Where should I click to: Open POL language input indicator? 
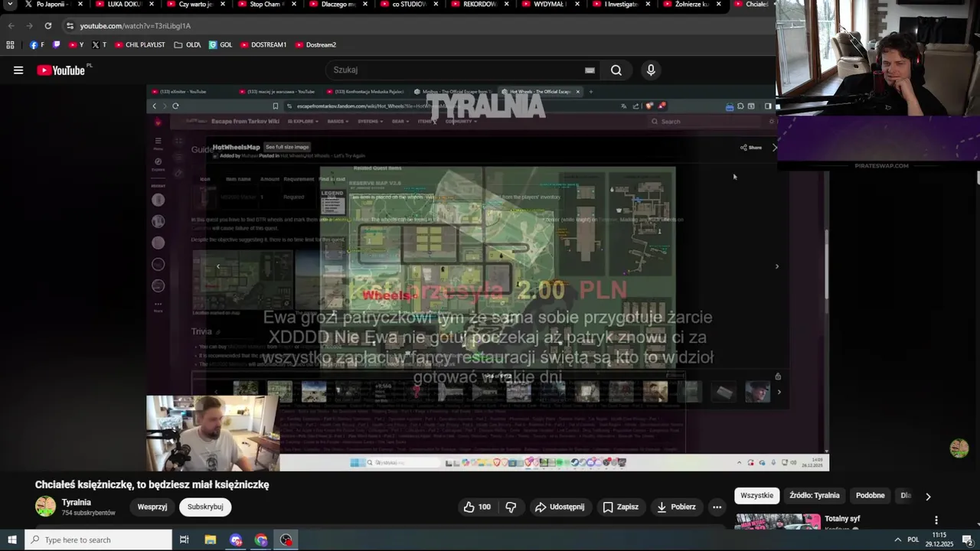[x=913, y=540]
